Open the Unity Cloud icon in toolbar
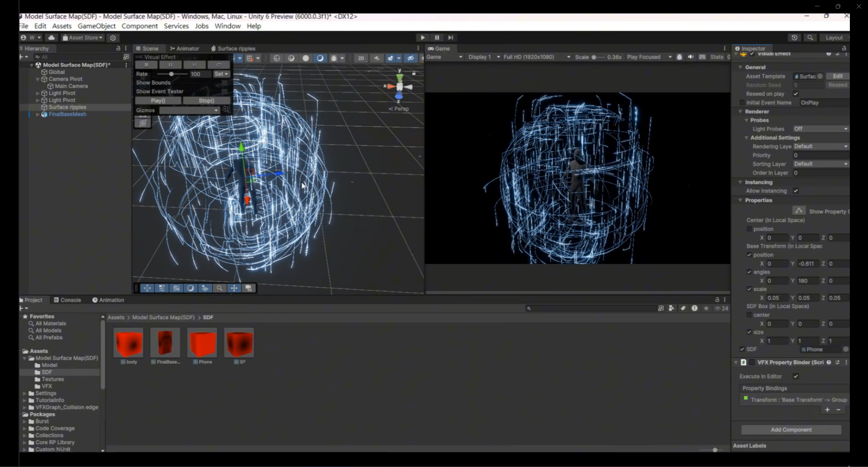 click(x=52, y=38)
